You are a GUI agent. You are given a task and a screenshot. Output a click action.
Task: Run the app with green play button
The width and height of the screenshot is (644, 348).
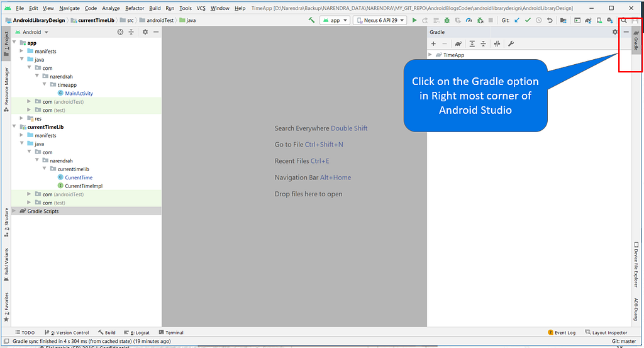[414, 20]
